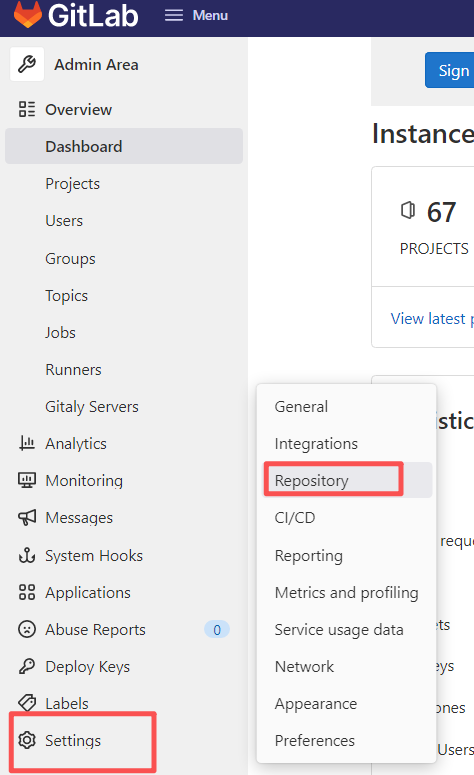Click Abuse Reports count badge
The width and height of the screenshot is (474, 775).
point(216,630)
